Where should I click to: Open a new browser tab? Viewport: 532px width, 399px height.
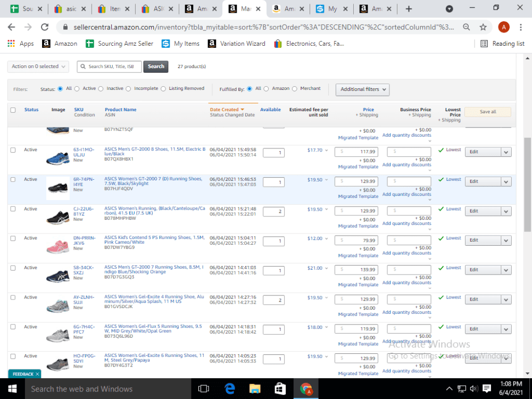(409, 9)
